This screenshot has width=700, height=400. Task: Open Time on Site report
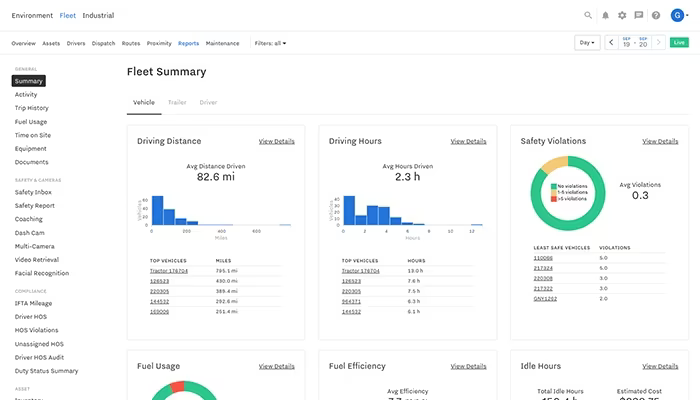[x=33, y=135]
